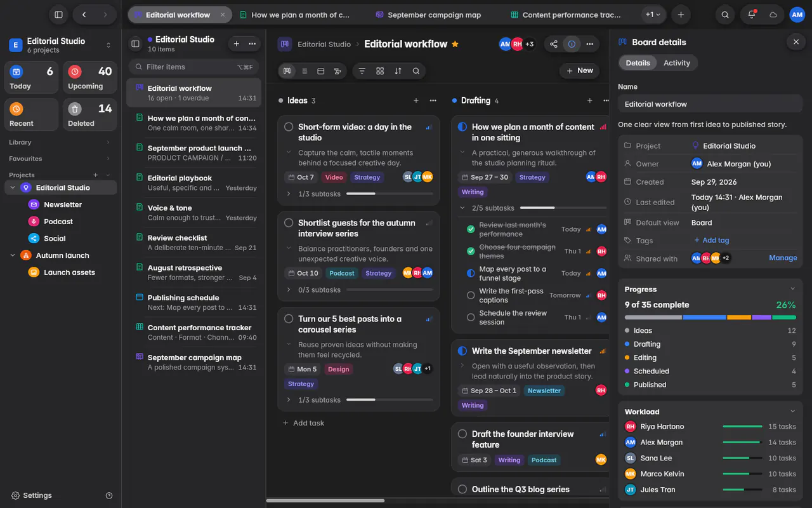Click 'Add tag' in Board details

(711, 241)
